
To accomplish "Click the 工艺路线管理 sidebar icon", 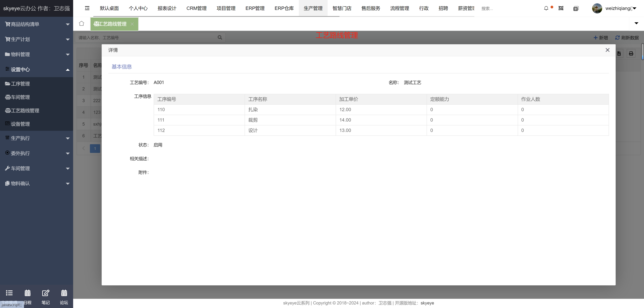I will 8,110.
